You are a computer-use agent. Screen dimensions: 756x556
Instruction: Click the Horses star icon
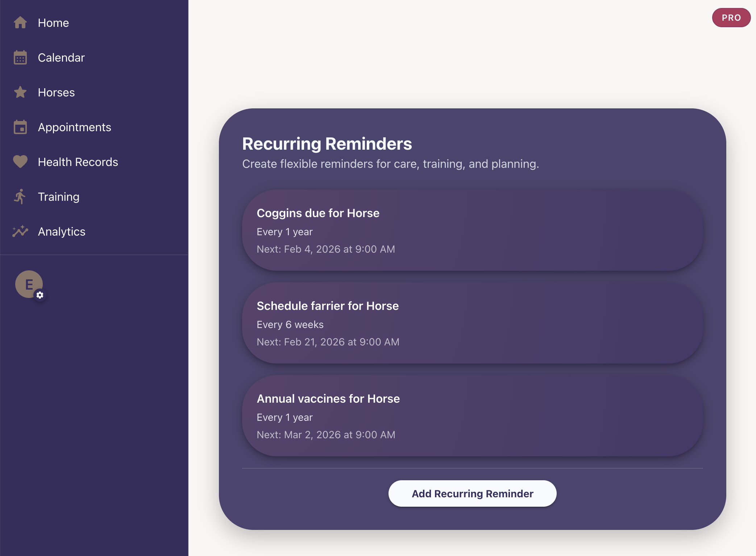pos(20,92)
